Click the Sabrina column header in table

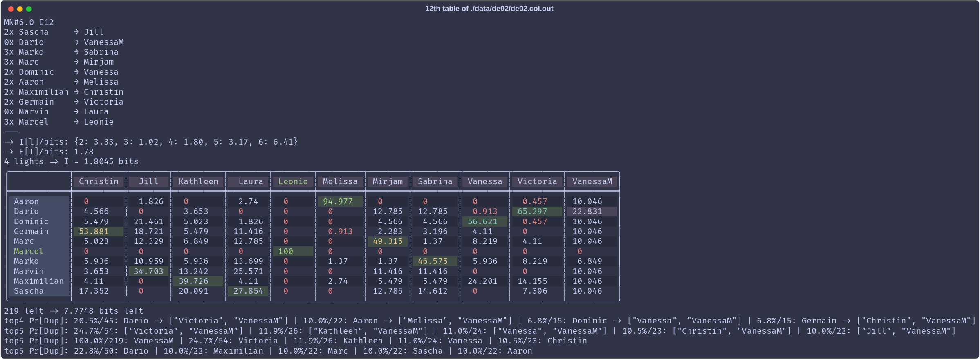[435, 181]
